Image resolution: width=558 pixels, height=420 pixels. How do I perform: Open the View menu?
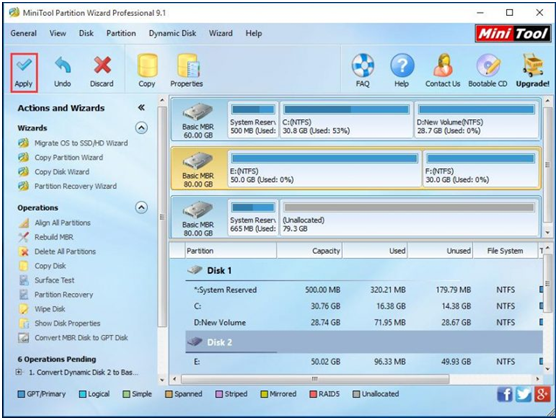click(58, 33)
